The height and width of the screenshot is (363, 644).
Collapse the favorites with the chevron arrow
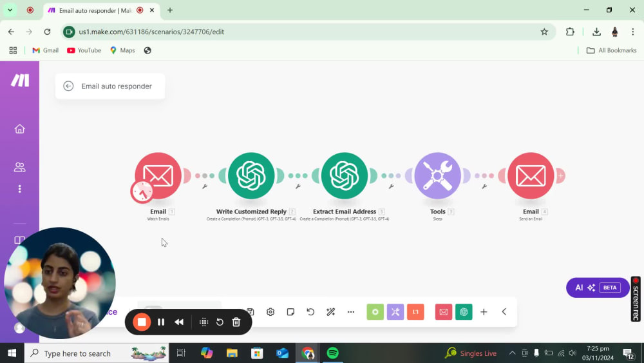click(x=504, y=311)
